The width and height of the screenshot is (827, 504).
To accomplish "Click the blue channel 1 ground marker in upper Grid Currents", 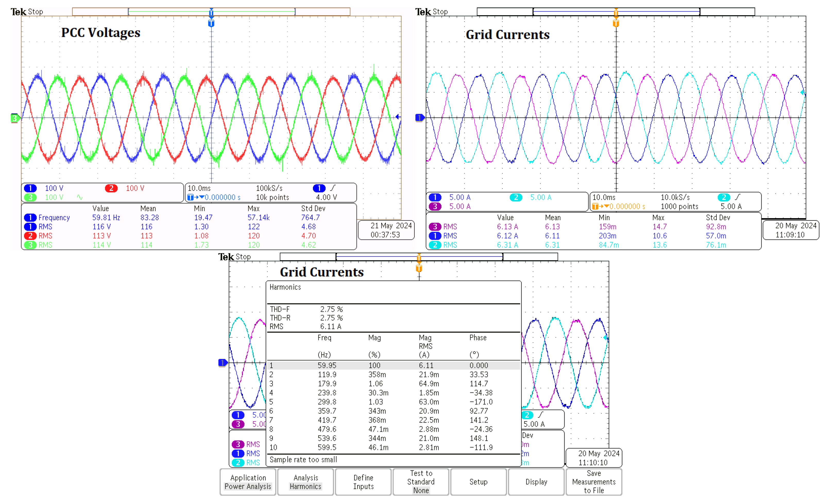I will pos(420,117).
